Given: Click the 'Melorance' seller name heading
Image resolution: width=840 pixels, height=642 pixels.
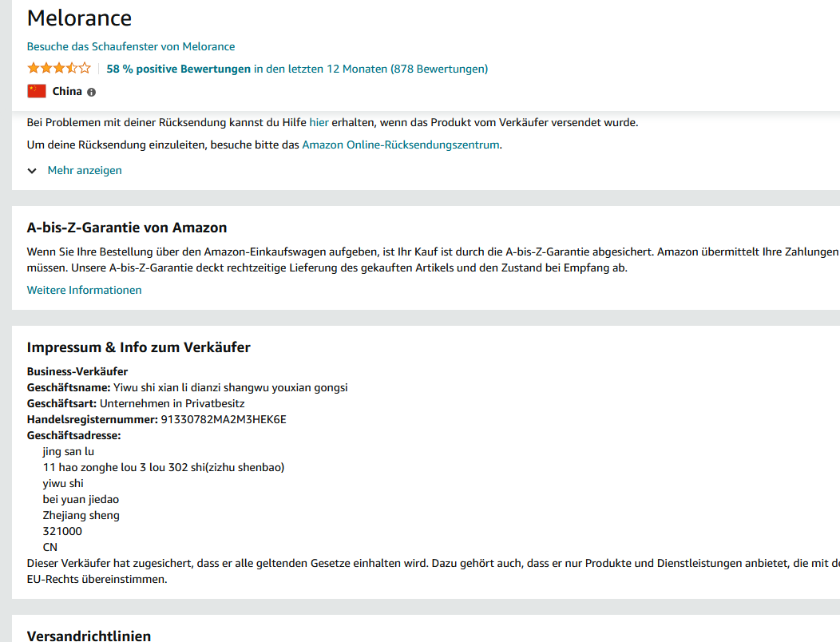Looking at the screenshot, I should (x=79, y=18).
